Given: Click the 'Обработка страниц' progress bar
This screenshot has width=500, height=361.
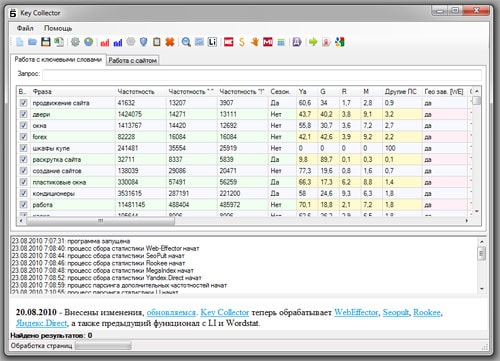Looking at the screenshot, I should pos(103,346).
